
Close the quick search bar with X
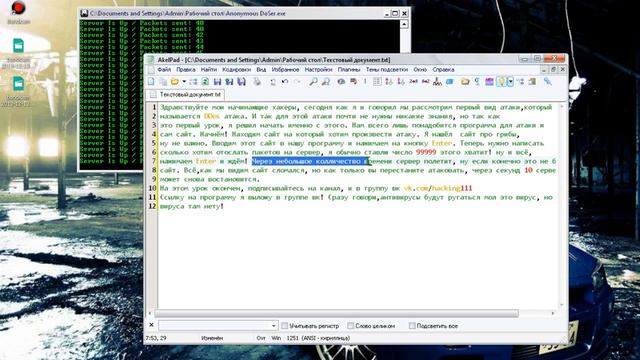click(x=151, y=325)
